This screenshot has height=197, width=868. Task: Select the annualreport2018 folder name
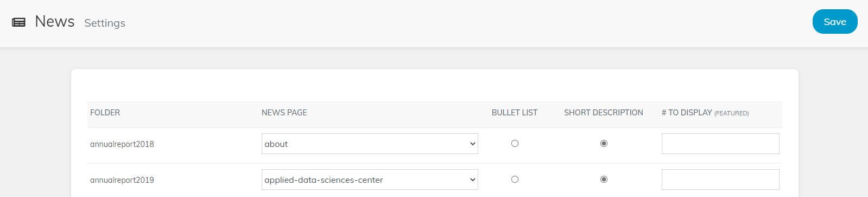[122, 144]
